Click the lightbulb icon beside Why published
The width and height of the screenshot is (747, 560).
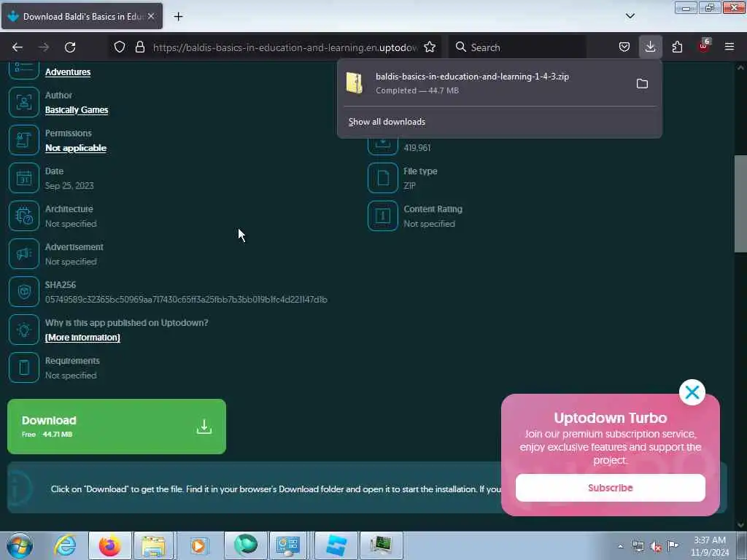[x=24, y=330]
